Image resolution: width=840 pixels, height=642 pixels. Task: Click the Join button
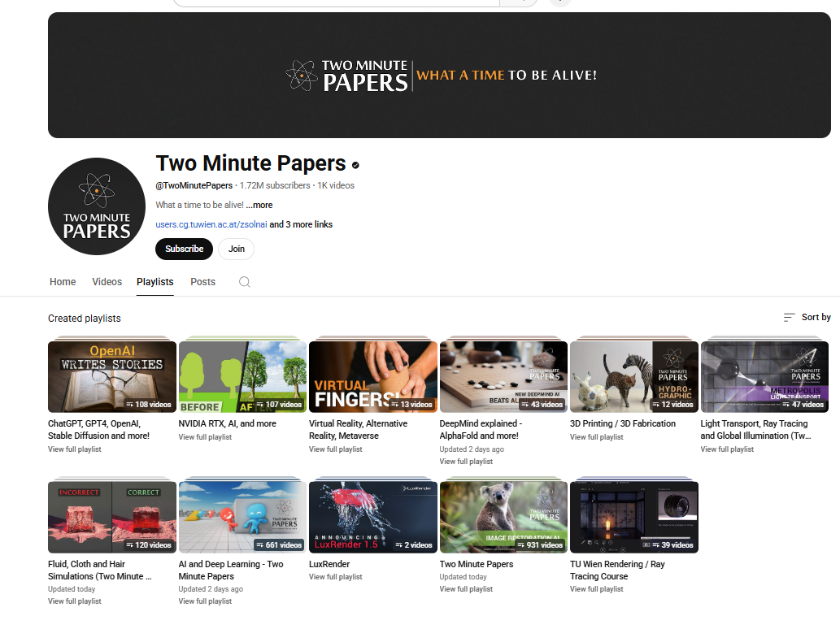coord(236,249)
